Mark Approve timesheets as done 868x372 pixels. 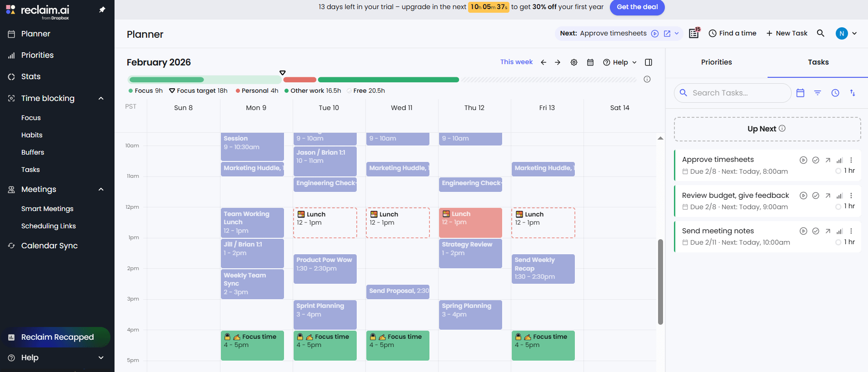tap(816, 160)
